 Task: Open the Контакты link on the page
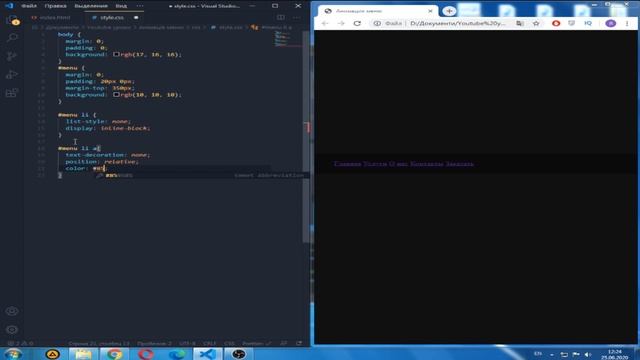(427, 164)
